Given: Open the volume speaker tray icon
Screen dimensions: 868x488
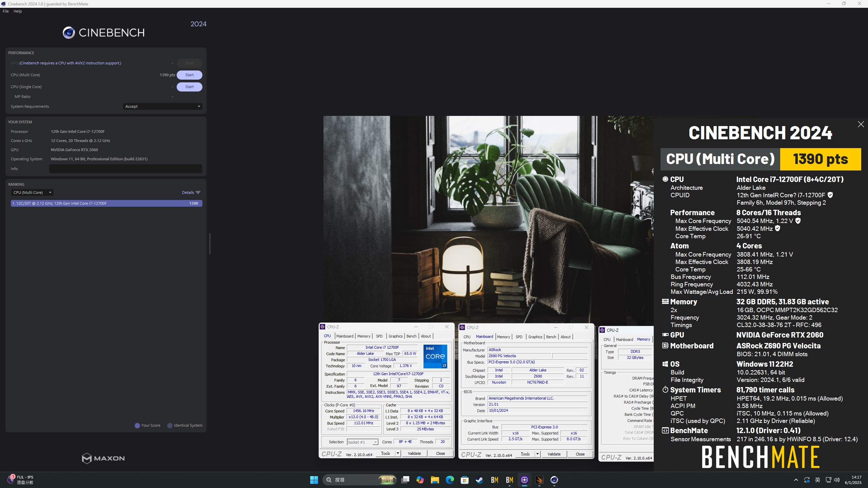Looking at the screenshot, I should tap(837, 480).
